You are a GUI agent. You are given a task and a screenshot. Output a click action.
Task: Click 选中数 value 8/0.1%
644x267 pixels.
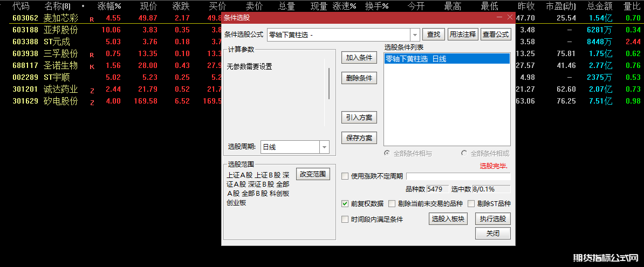tap(491, 189)
